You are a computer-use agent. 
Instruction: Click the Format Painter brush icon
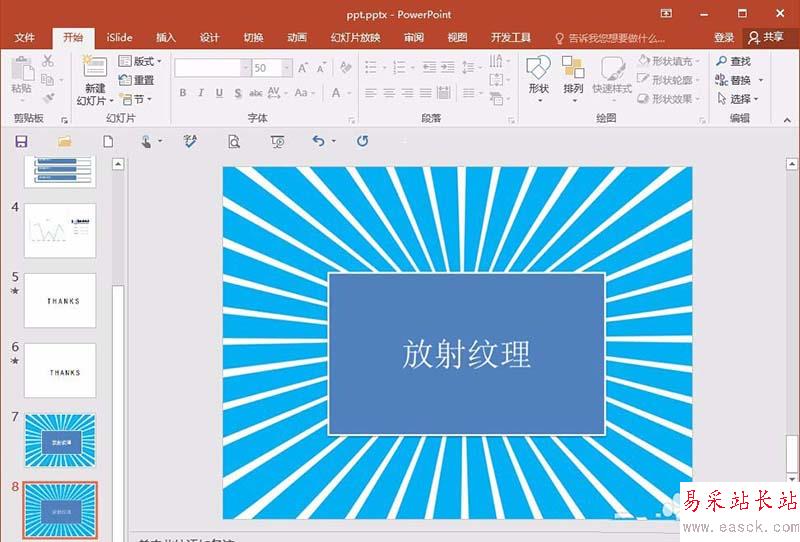(x=49, y=97)
